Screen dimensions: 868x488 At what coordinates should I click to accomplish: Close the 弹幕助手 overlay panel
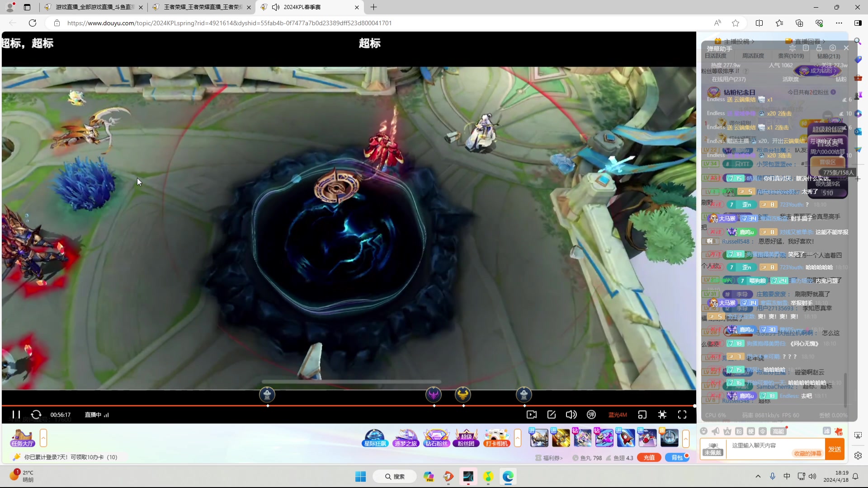pos(846,48)
